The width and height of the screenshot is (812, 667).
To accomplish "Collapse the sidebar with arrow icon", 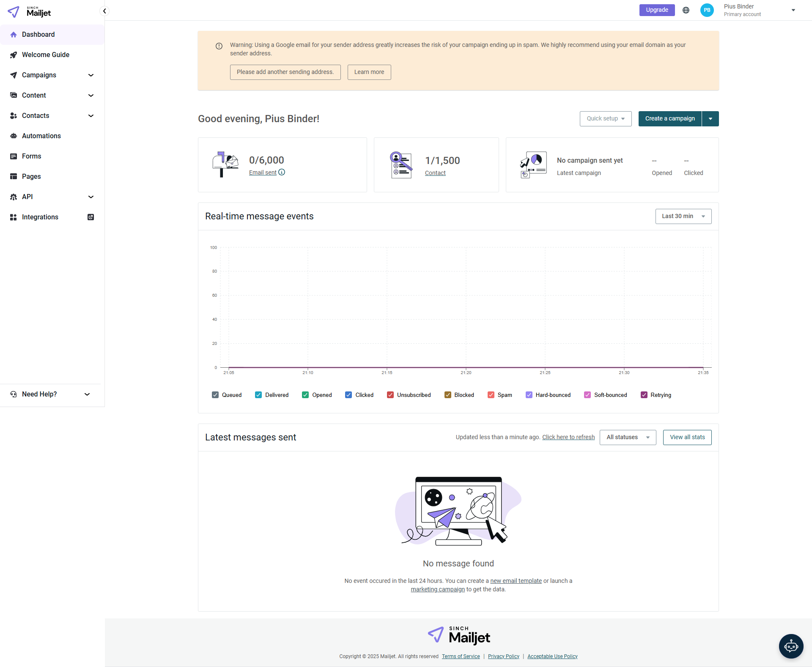I will click(104, 11).
